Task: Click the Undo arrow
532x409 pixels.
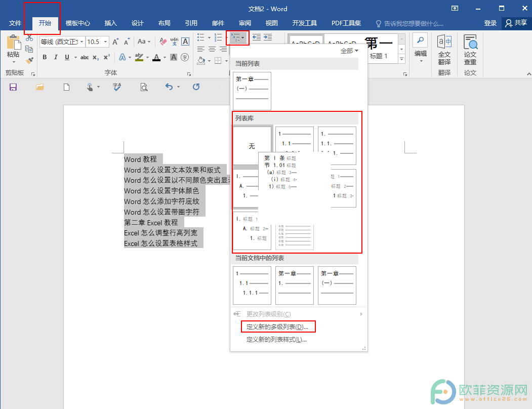Action: tap(169, 87)
